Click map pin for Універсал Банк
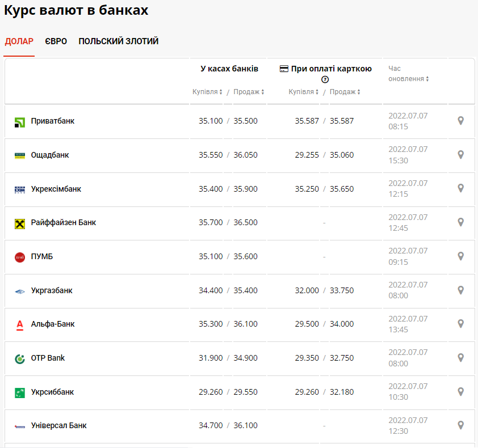Image resolution: width=478 pixels, height=448 pixels. (x=461, y=425)
